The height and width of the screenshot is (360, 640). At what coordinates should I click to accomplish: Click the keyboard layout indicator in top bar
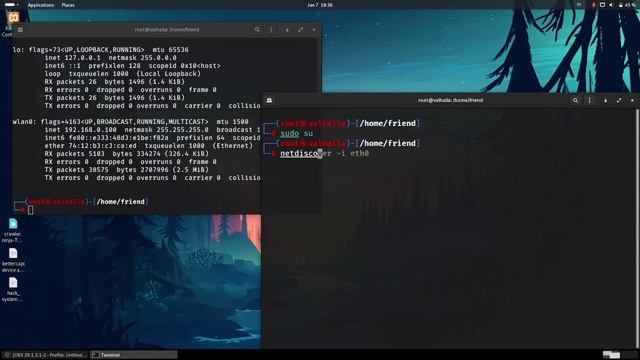click(x=579, y=5)
